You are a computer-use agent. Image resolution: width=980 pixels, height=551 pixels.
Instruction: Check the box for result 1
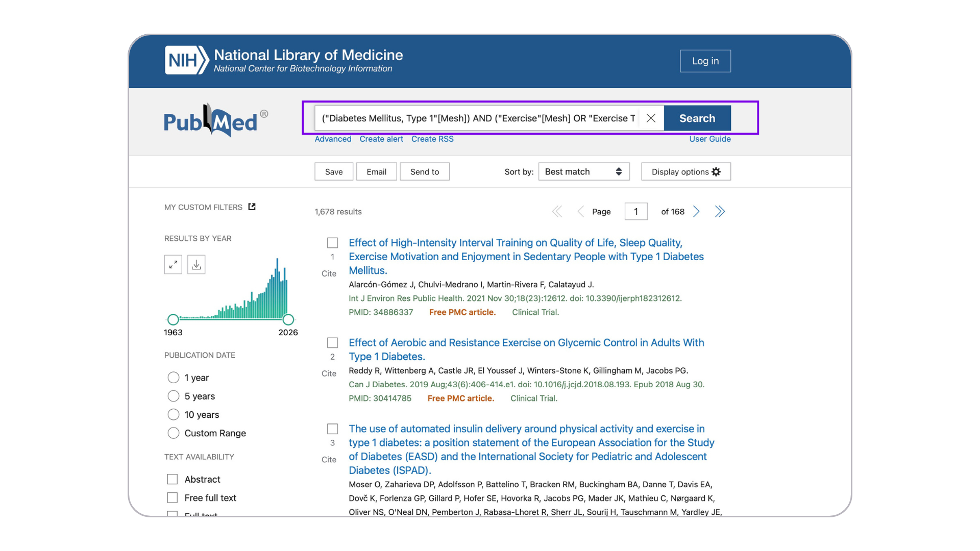332,243
